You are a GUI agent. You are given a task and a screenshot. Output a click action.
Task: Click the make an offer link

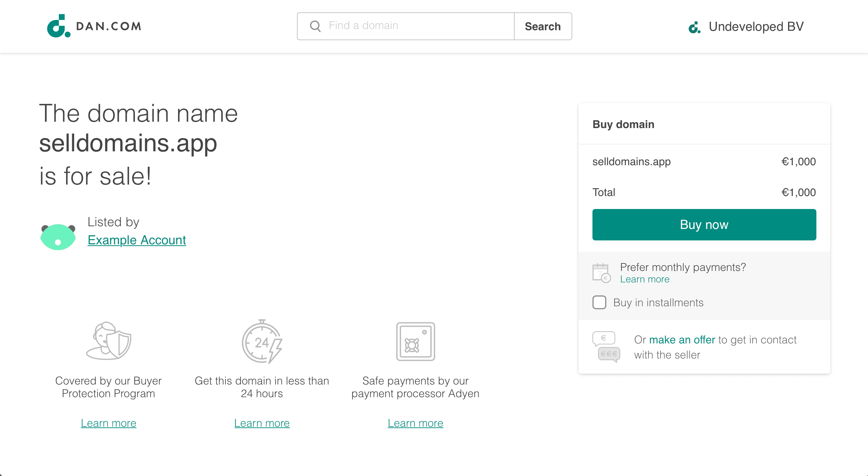coord(682,339)
